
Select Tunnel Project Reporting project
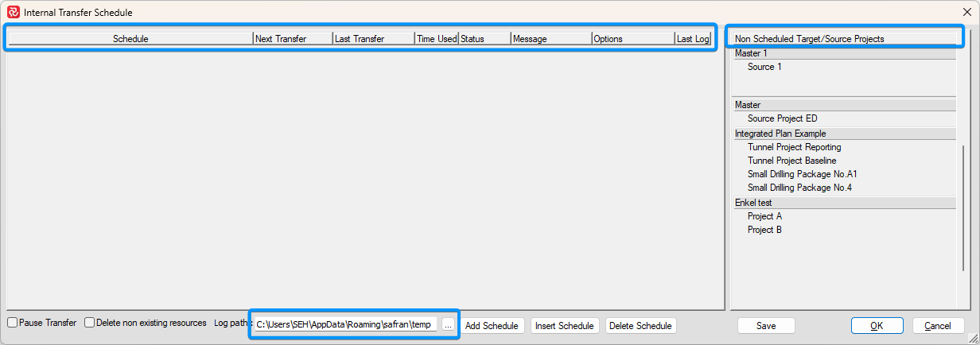pos(794,147)
